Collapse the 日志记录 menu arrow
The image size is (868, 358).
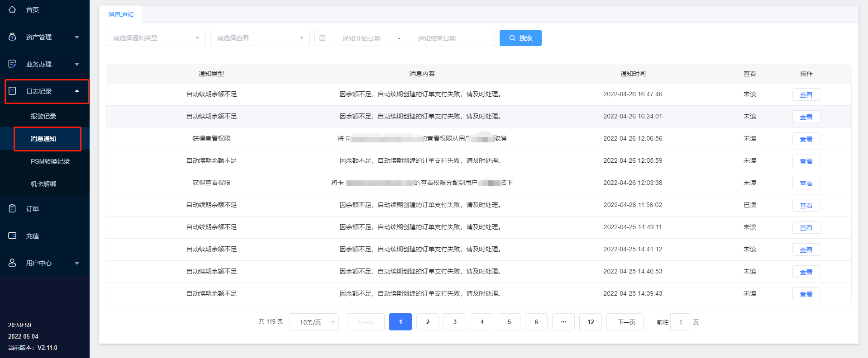[x=77, y=91]
